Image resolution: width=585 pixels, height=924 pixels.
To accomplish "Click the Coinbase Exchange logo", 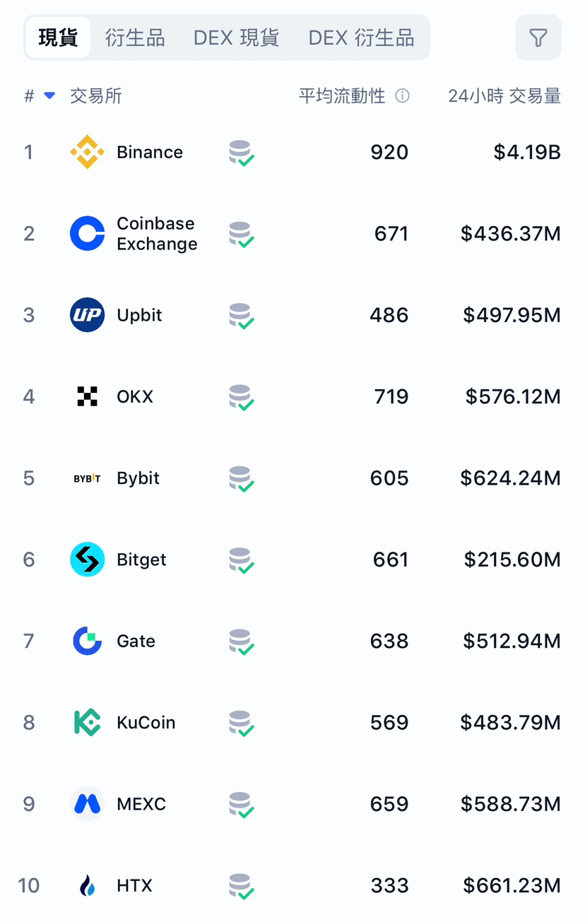I will coord(88,233).
